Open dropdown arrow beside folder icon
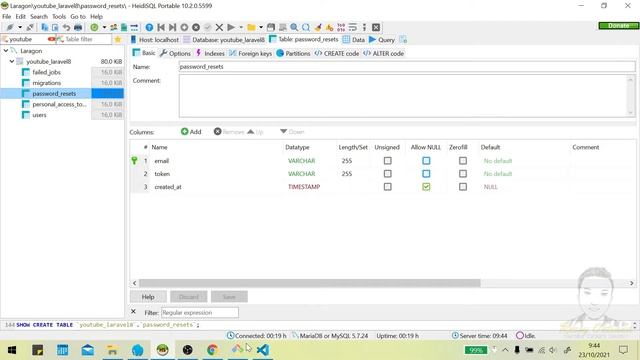 coord(261,27)
